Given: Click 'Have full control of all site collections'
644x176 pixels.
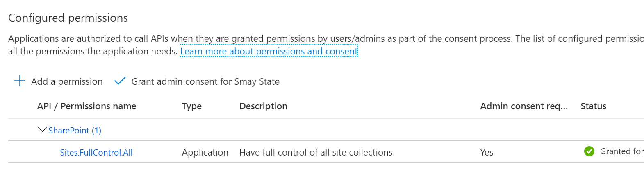Looking at the screenshot, I should 316,152.
